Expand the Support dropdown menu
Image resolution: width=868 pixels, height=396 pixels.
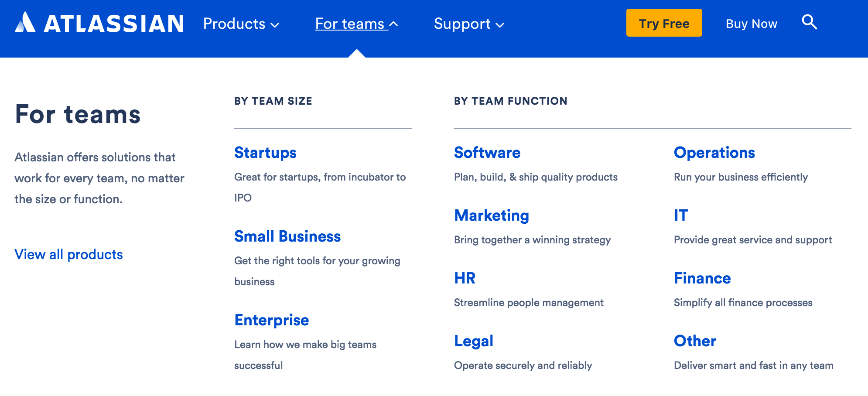click(x=468, y=24)
